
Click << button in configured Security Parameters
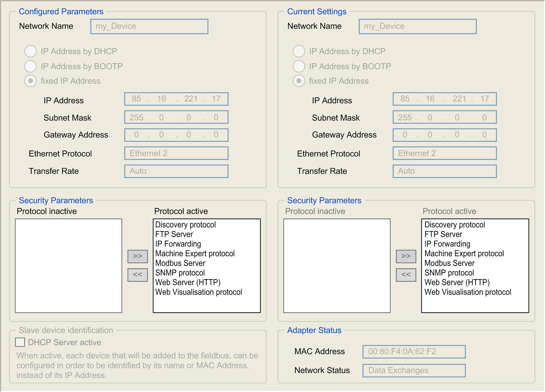138,275
